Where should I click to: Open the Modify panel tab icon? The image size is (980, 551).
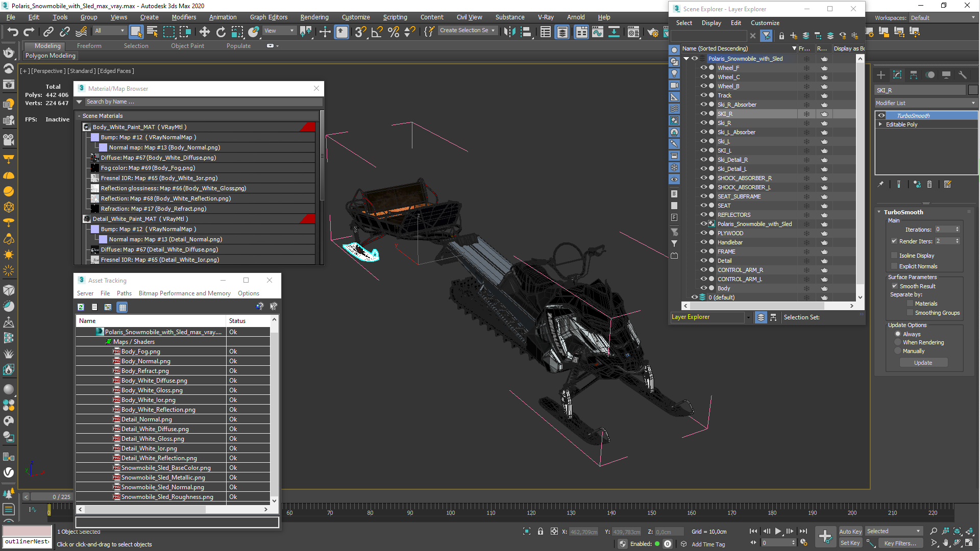[x=897, y=75]
